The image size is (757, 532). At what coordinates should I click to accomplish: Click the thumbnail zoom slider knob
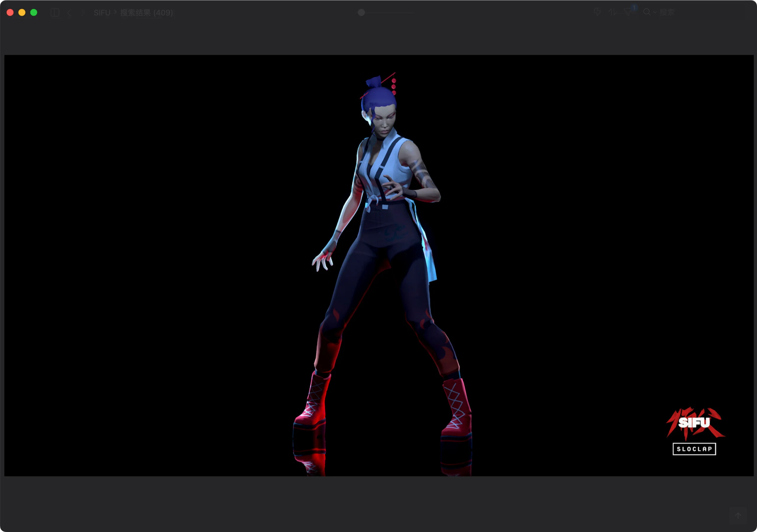coord(361,12)
